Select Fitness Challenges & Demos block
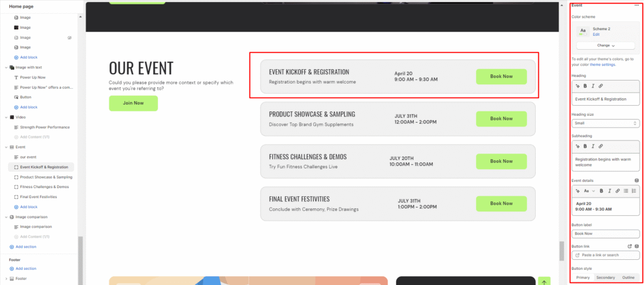644x285 pixels. 44,187
